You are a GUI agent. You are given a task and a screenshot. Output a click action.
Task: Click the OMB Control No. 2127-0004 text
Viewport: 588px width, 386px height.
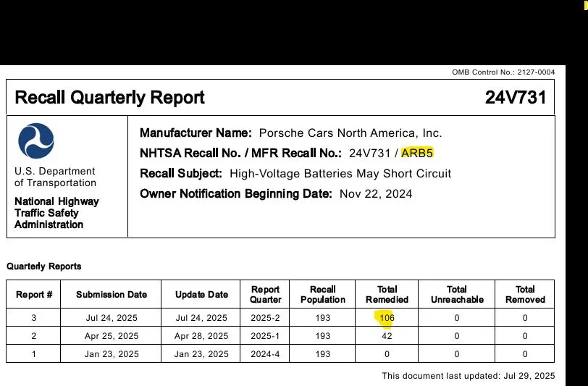[503, 72]
